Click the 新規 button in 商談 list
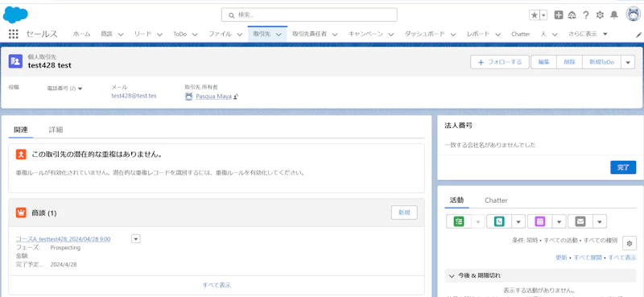The width and height of the screenshot is (644, 297). pos(404,212)
